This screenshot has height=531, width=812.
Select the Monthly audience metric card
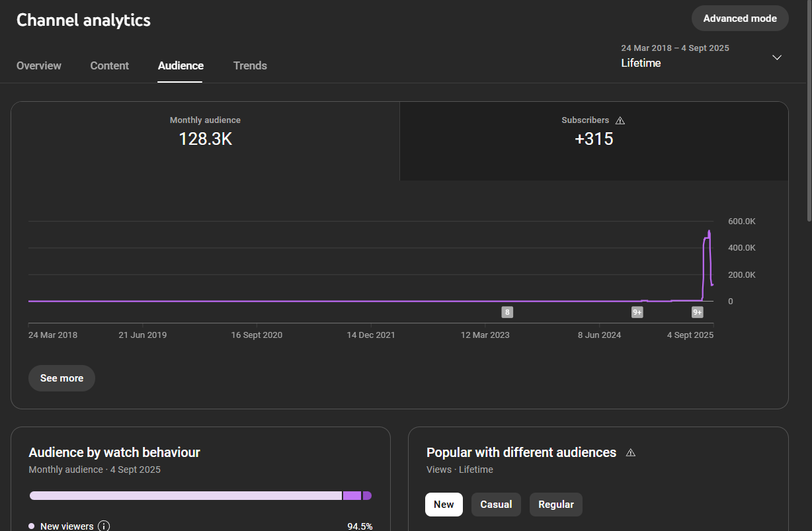[205, 142]
